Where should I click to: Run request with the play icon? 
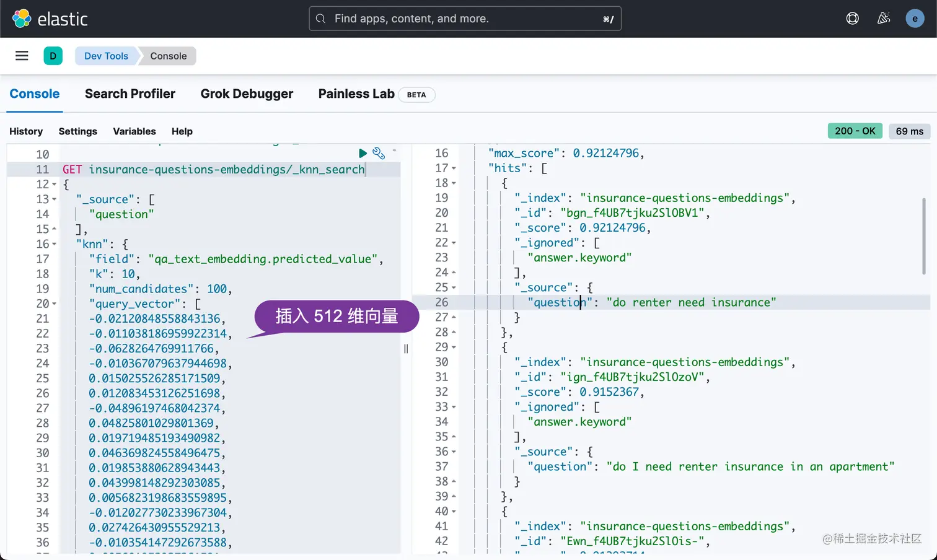click(x=363, y=153)
